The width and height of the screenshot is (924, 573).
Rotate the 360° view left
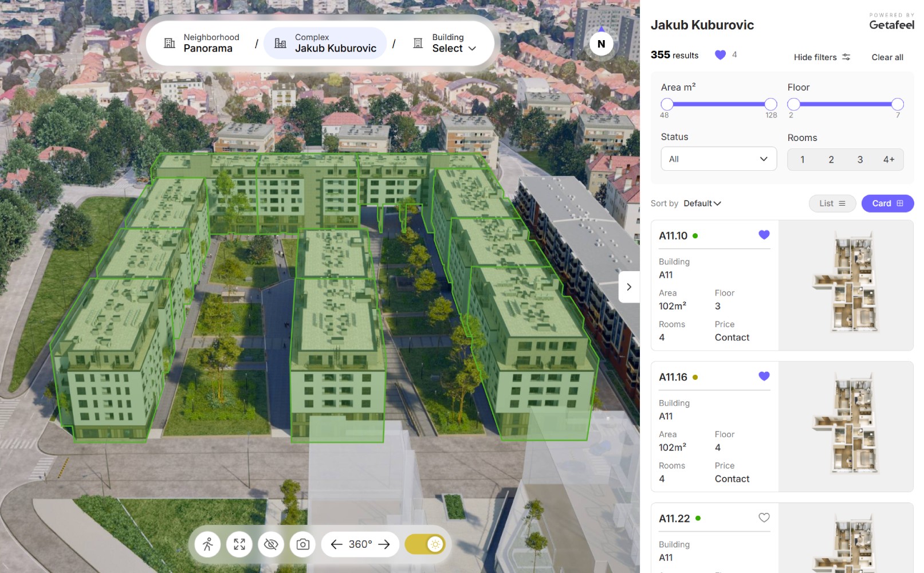coord(336,544)
